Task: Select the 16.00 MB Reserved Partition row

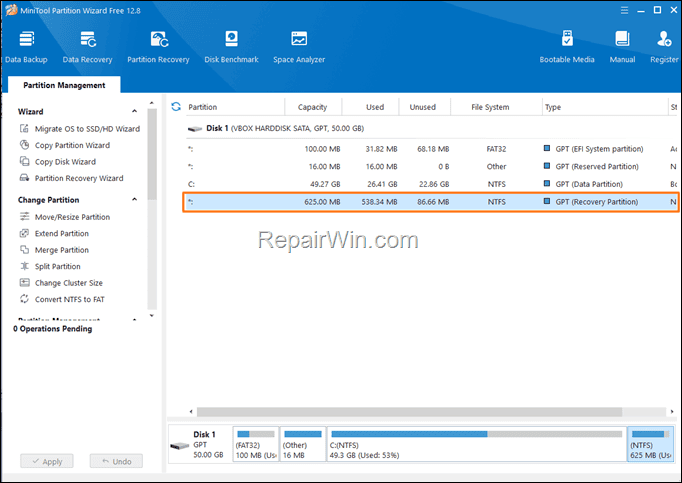Action: tap(431, 167)
